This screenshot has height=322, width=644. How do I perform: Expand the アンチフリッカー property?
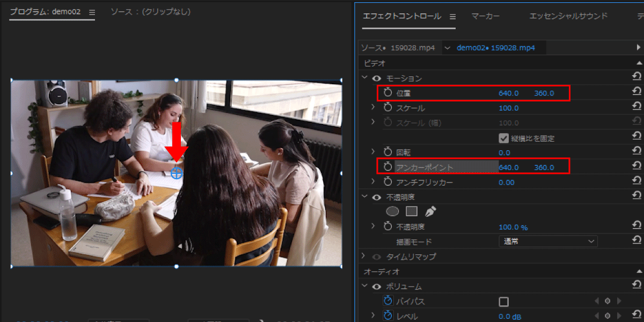pyautogui.click(x=373, y=182)
